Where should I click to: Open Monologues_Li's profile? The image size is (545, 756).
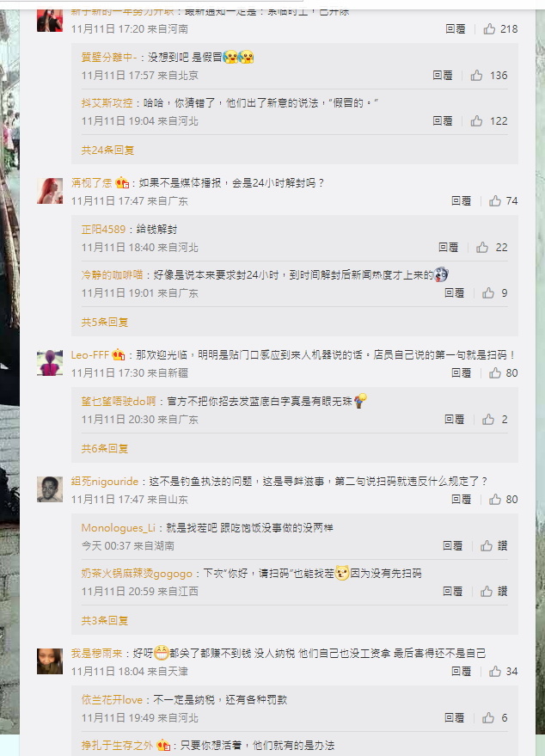118,528
